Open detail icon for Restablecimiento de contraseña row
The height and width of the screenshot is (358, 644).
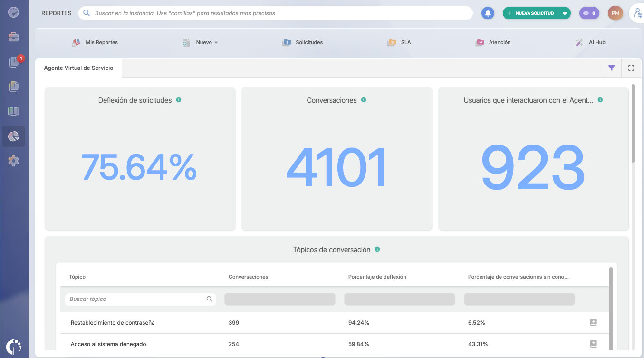click(593, 322)
